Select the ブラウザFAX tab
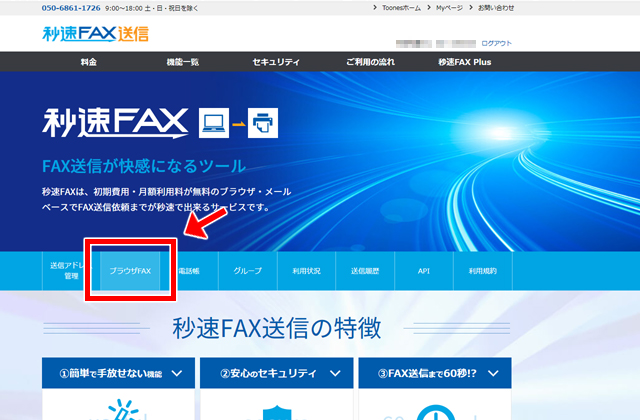 (x=130, y=271)
